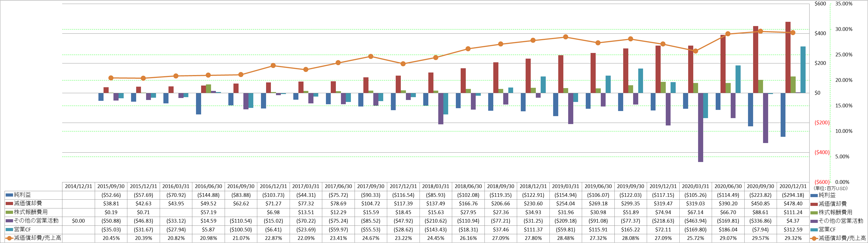Click the 20.45% ratio cell
The height and width of the screenshot is (243, 868).
pyautogui.click(x=111, y=238)
